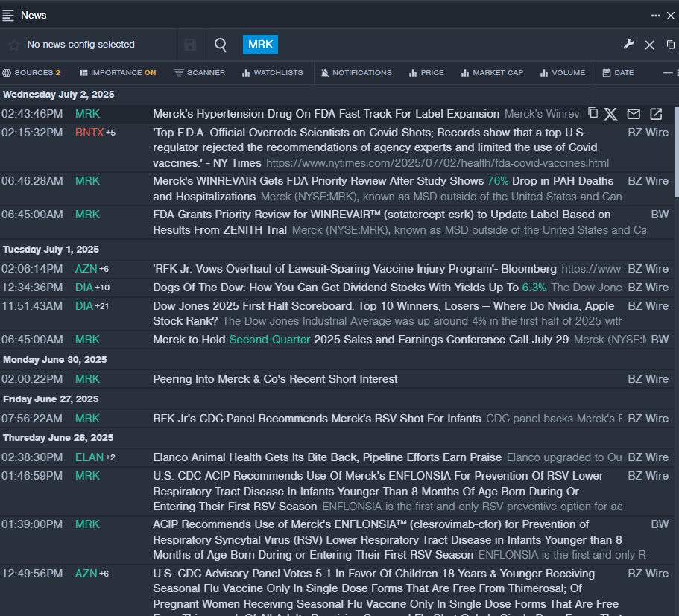Open the Market Cap filter
The height and width of the screenshot is (616, 679).
tap(493, 73)
